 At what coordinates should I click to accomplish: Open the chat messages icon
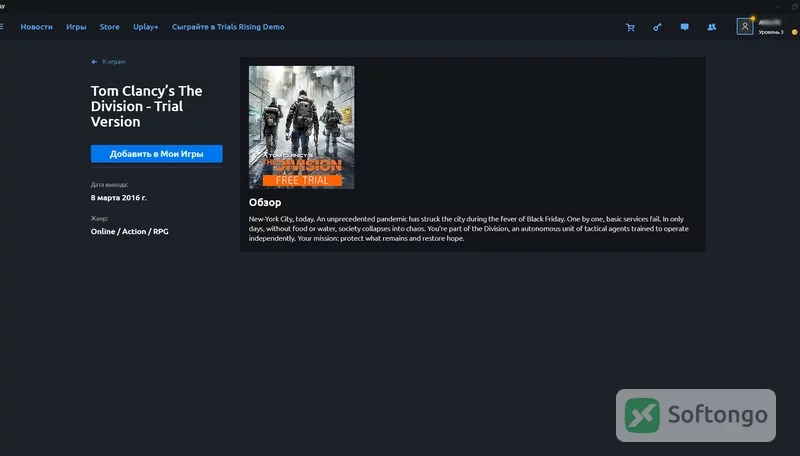(685, 27)
